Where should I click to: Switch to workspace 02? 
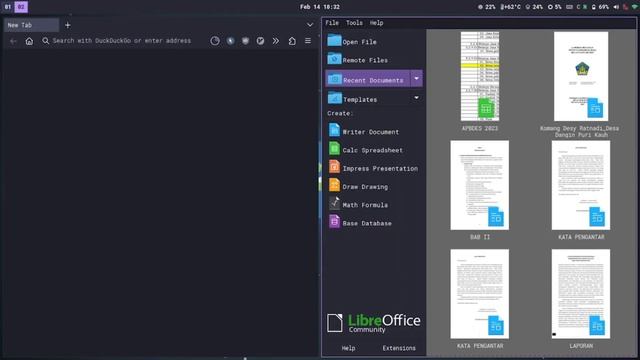click(21, 7)
